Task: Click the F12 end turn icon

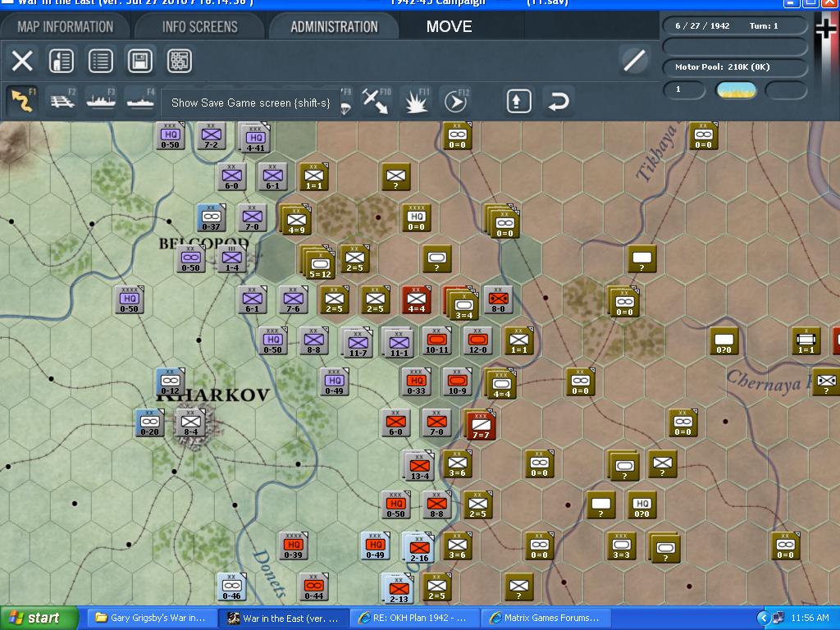Action: (456, 101)
